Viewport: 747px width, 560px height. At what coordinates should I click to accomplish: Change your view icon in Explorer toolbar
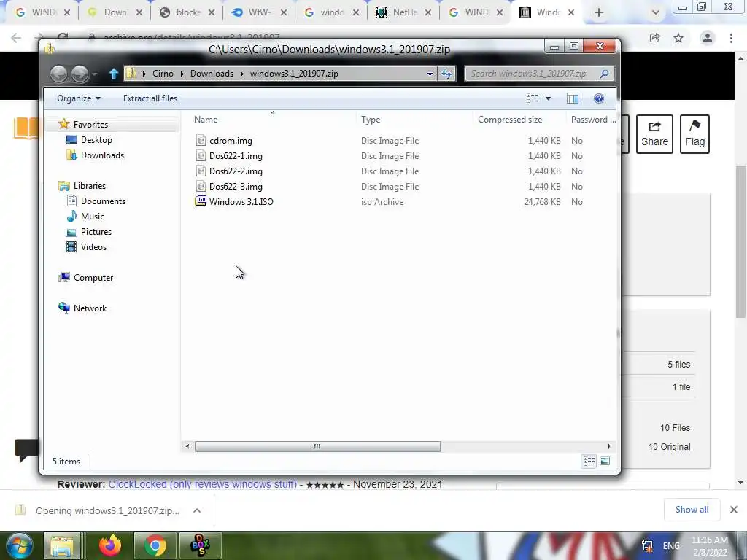click(532, 98)
